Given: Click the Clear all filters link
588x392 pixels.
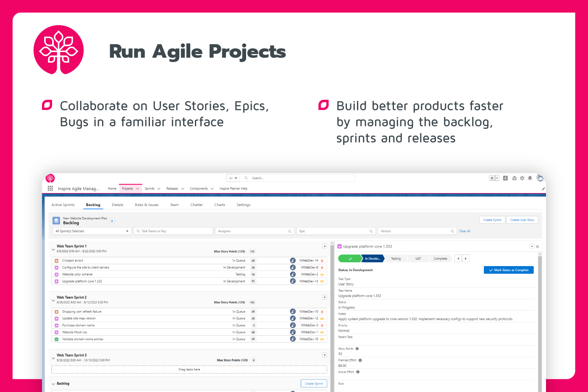Looking at the screenshot, I should click(x=465, y=231).
